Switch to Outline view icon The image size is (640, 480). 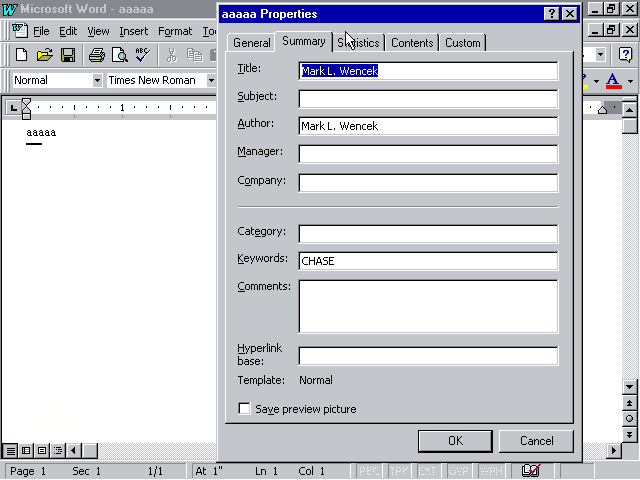(58, 451)
